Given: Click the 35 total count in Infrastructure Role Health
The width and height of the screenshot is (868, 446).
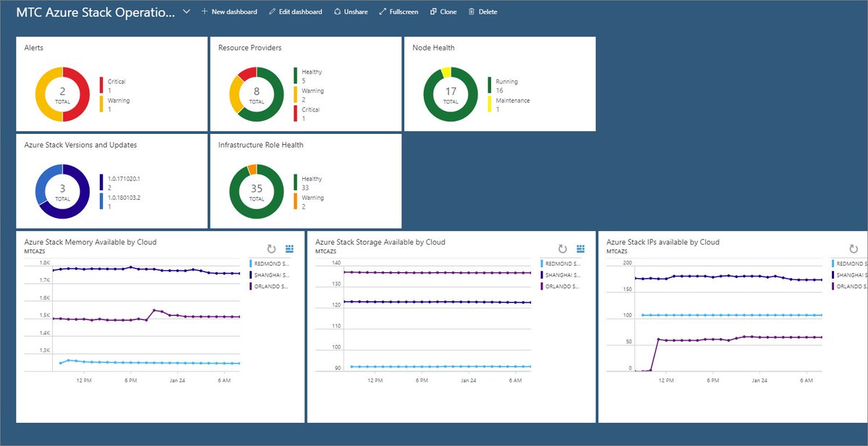Looking at the screenshot, I should 257,189.
